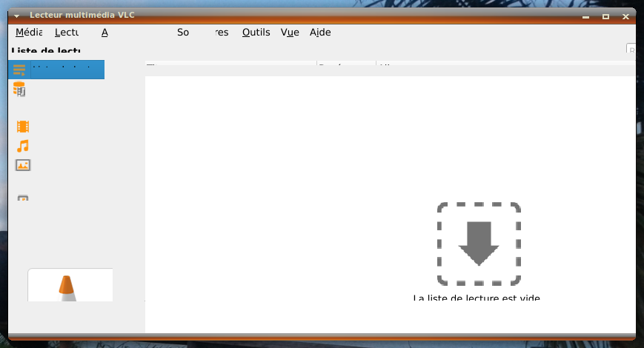
Task: Open the media library database icon
Action: (19, 89)
